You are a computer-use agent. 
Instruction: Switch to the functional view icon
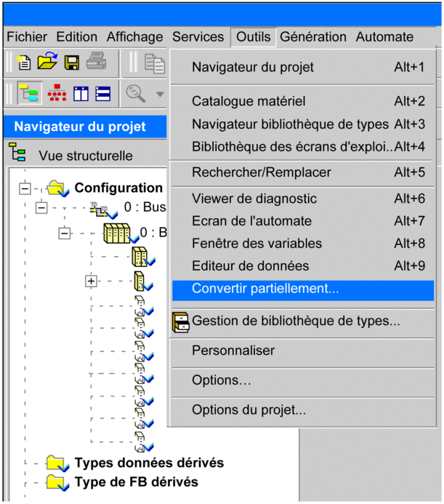(55, 93)
